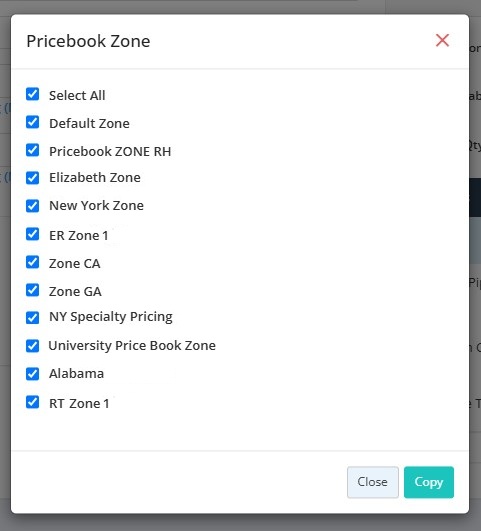Click the Close button
Image resolution: width=481 pixels, height=531 pixels.
373,482
